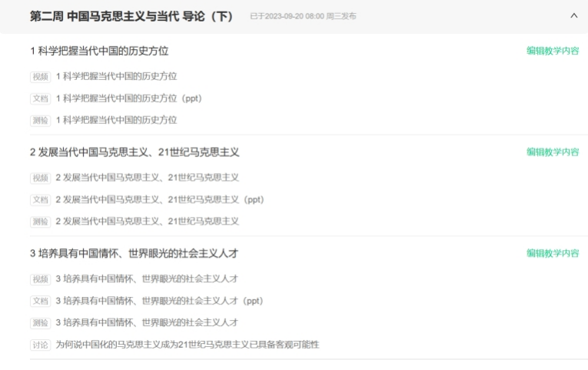
Task: Click the 第二周 中国马克思主义与当代 导论(下) heading
Action: click(131, 16)
